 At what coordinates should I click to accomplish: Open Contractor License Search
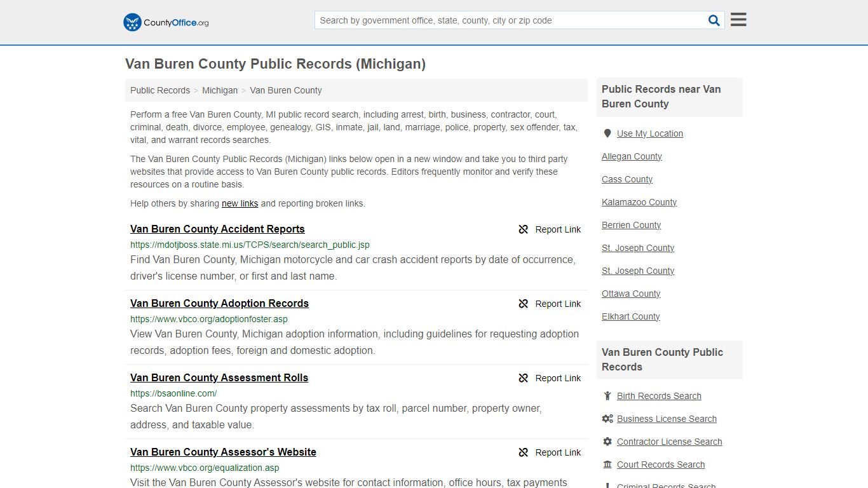pyautogui.click(x=670, y=442)
